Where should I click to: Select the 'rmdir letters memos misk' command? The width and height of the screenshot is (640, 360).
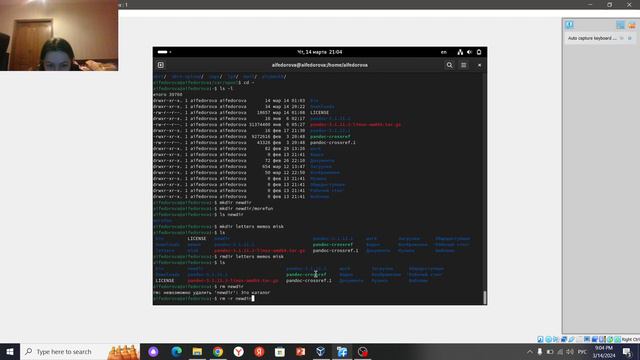pos(251,257)
